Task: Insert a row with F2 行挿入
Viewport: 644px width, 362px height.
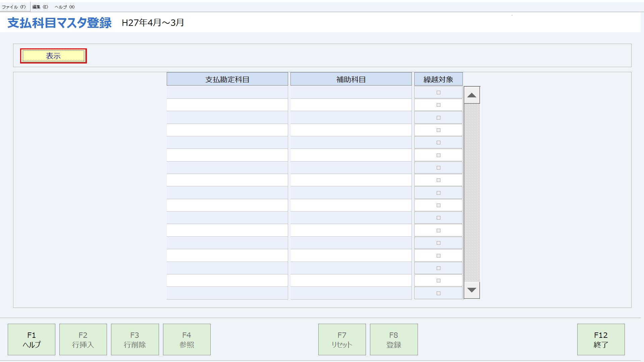Action: tap(83, 339)
